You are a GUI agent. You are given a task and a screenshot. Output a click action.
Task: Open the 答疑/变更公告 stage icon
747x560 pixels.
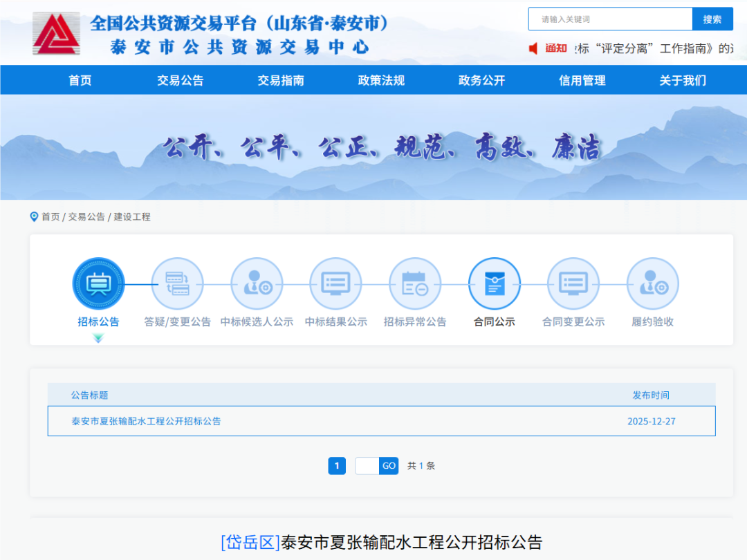coord(177,283)
